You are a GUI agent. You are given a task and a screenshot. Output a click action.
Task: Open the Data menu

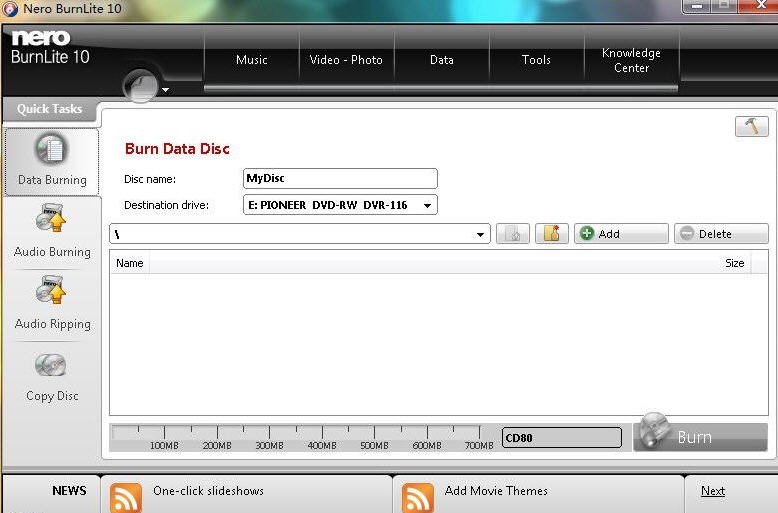tap(442, 60)
